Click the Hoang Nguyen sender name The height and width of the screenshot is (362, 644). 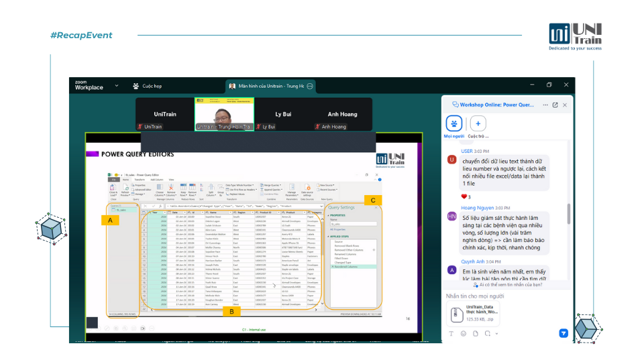pyautogui.click(x=477, y=208)
